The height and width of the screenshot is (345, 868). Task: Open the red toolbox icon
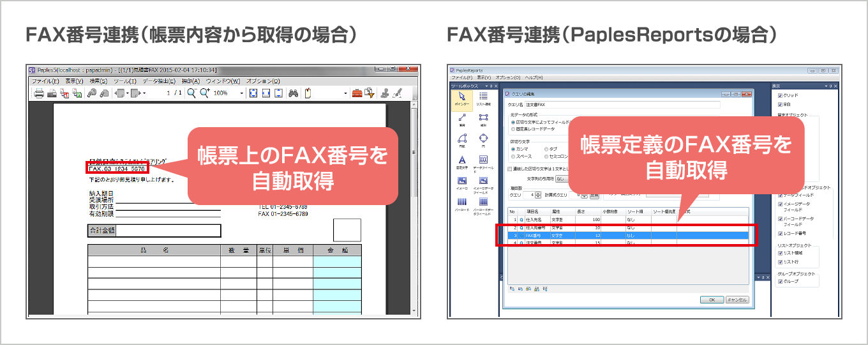(x=357, y=93)
